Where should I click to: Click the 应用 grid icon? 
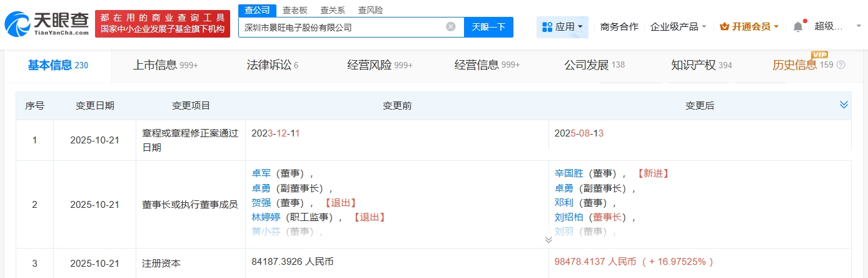tap(547, 27)
